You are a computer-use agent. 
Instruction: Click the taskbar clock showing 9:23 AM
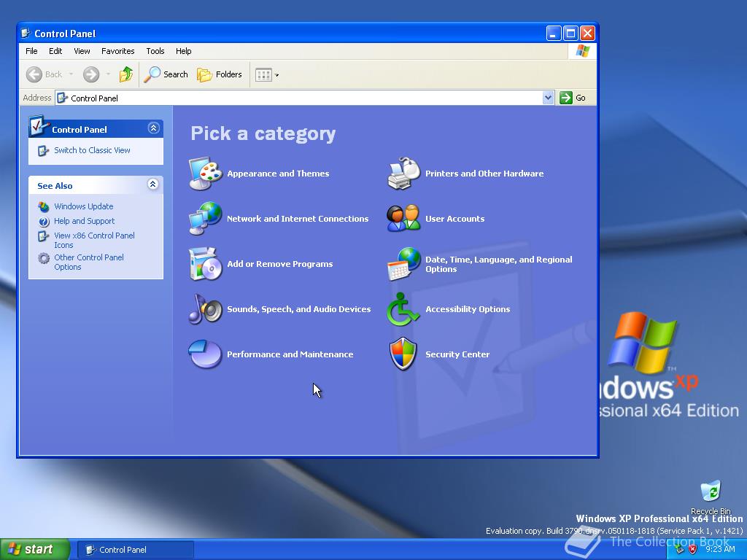click(x=720, y=549)
